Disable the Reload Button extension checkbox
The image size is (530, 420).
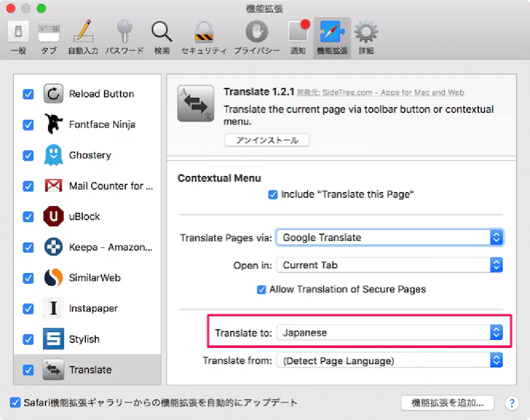click(x=28, y=94)
